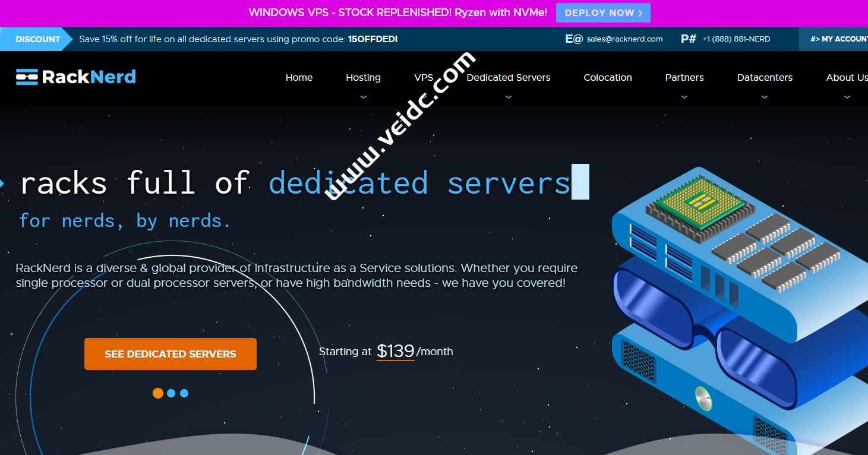
Task: Expand the Hosting dropdown chevron
Action: tap(364, 97)
